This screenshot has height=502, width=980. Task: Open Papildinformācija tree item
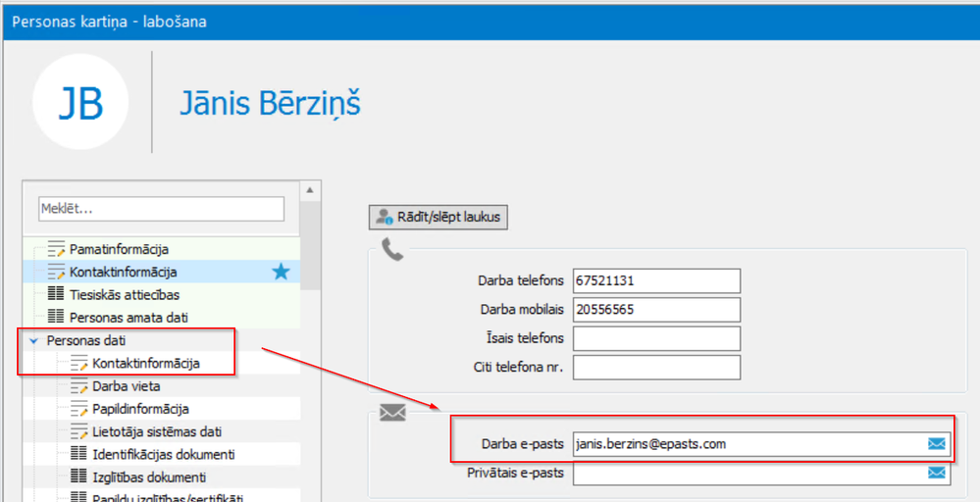tap(140, 410)
